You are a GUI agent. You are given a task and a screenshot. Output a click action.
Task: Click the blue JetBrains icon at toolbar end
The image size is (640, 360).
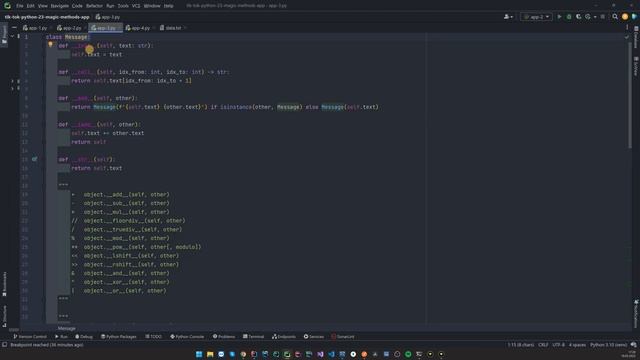[634, 17]
